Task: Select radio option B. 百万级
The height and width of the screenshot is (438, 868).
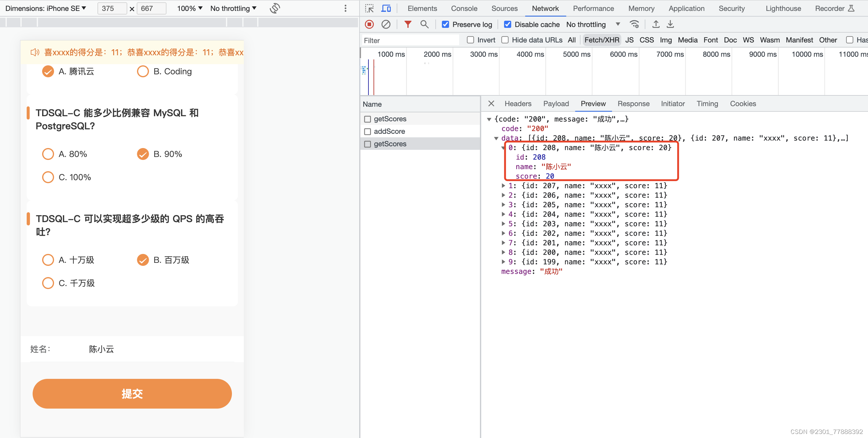Action: coord(143,260)
